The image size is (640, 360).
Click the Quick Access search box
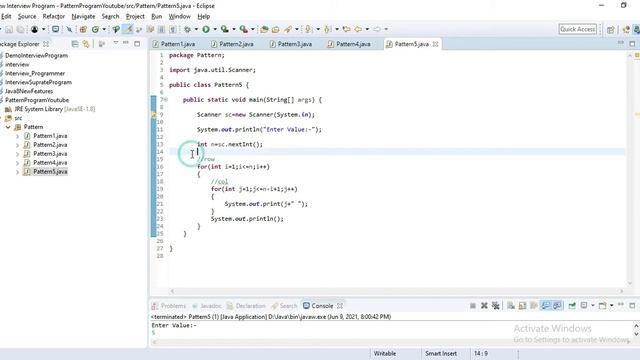point(578,29)
